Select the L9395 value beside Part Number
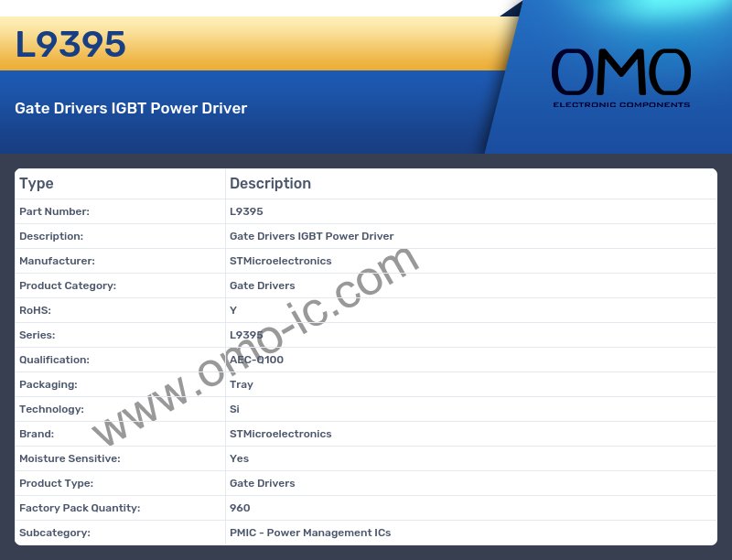 pyautogui.click(x=246, y=211)
